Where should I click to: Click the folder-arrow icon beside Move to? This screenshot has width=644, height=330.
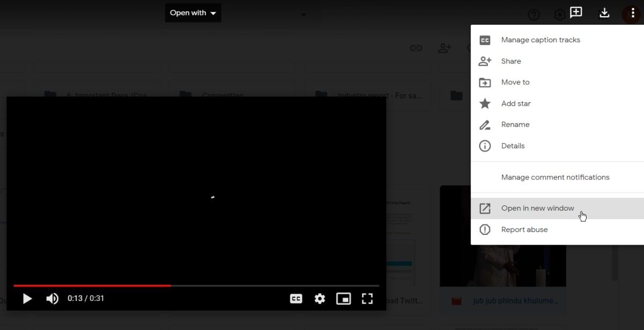(x=485, y=82)
